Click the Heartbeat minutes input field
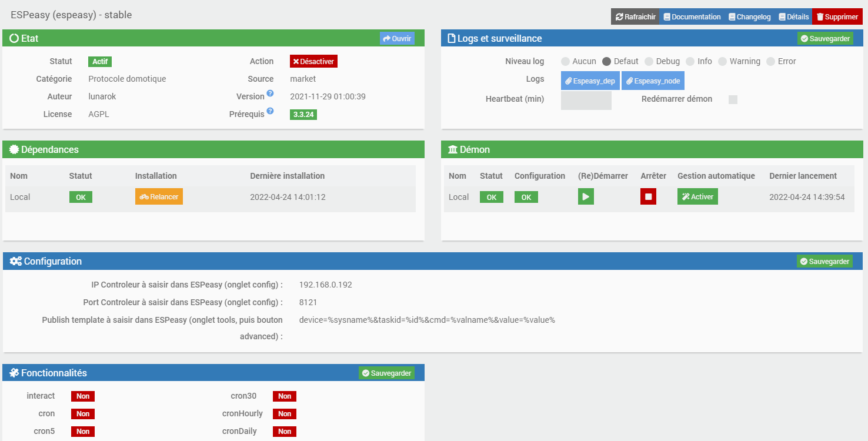868x441 pixels. 586,101
